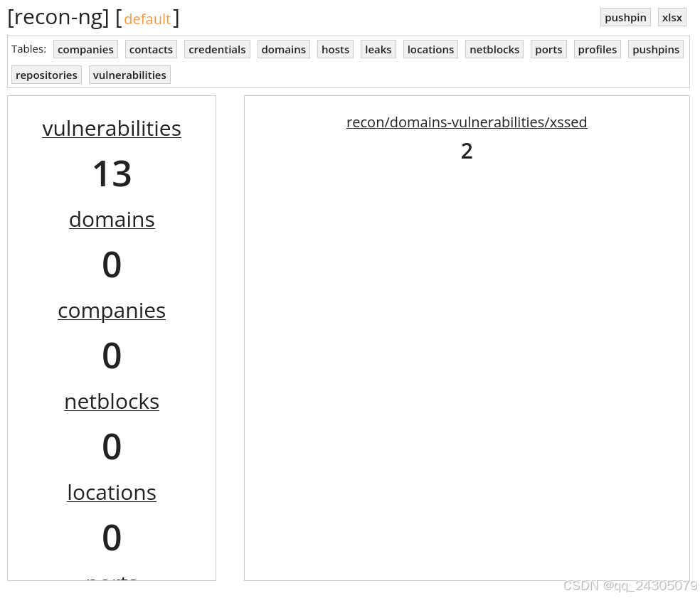Viewport: 700px width, 598px height.
Task: Open the repositories table
Action: [46, 75]
